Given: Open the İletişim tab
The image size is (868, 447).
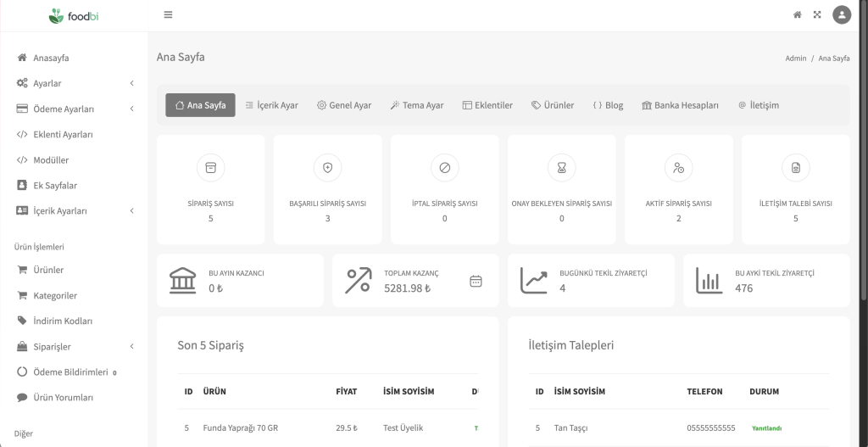Looking at the screenshot, I should click(x=759, y=104).
